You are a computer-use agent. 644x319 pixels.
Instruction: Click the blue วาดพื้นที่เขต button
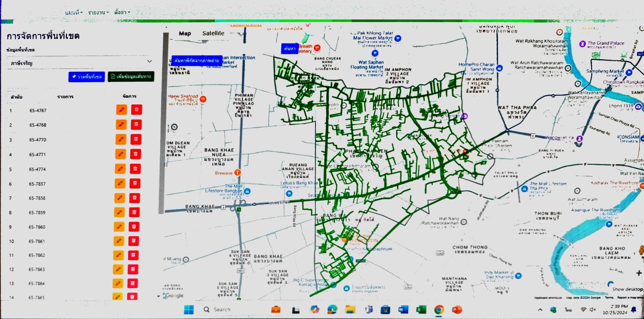(87, 77)
